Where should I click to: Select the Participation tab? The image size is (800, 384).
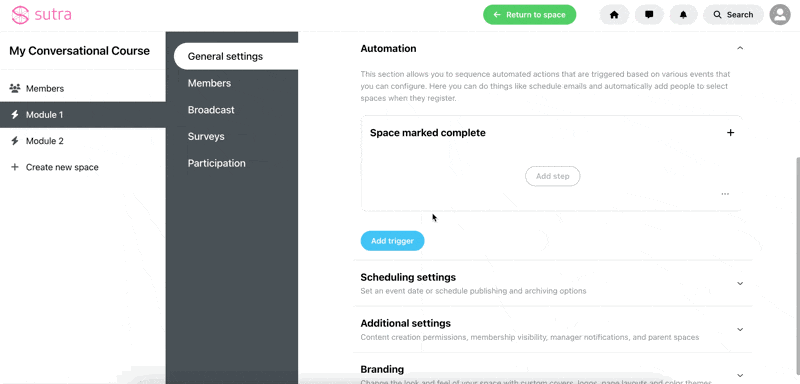216,163
